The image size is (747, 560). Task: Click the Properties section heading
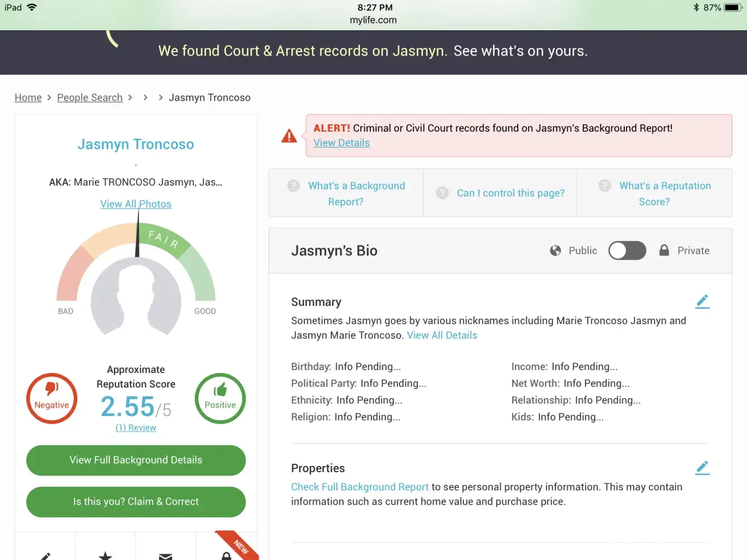[318, 468]
